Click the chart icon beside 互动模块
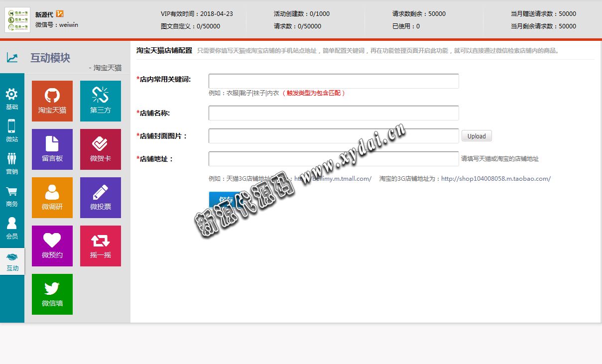The height and width of the screenshot is (364, 602). pos(12,58)
